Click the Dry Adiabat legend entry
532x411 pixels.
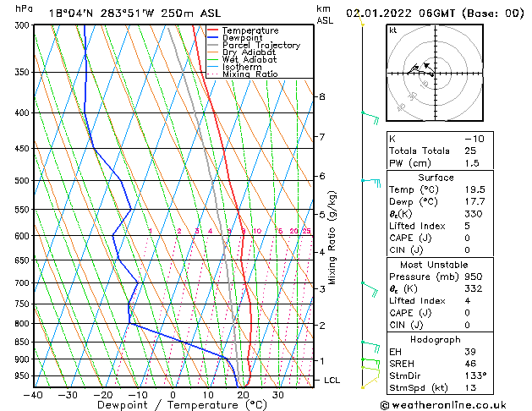tap(241, 52)
